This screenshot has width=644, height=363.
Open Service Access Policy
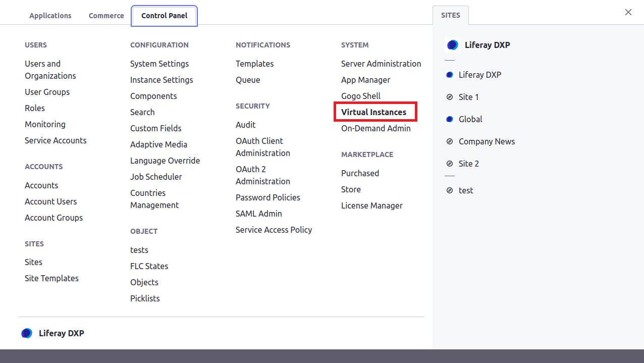(274, 230)
